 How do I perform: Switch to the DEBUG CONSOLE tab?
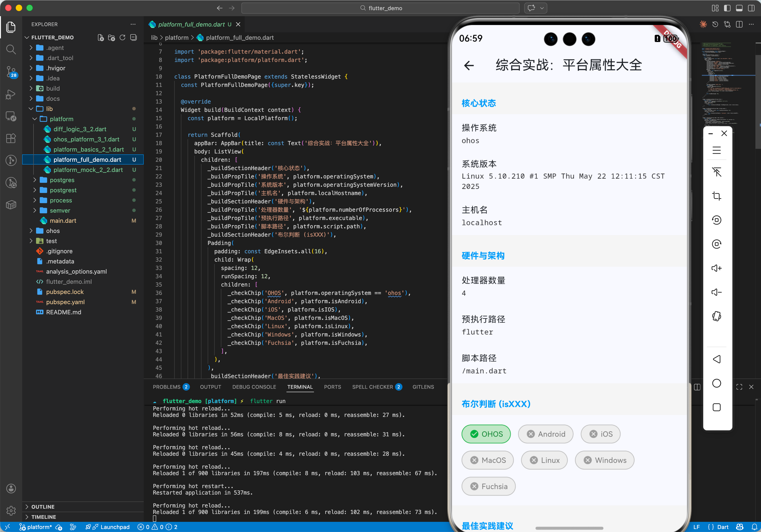click(x=254, y=387)
